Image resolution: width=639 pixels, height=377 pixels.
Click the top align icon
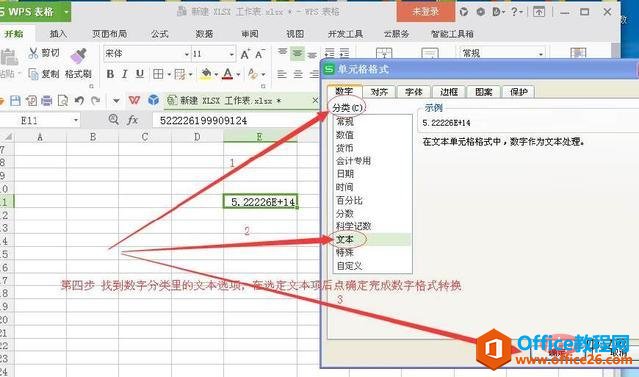coord(282,53)
